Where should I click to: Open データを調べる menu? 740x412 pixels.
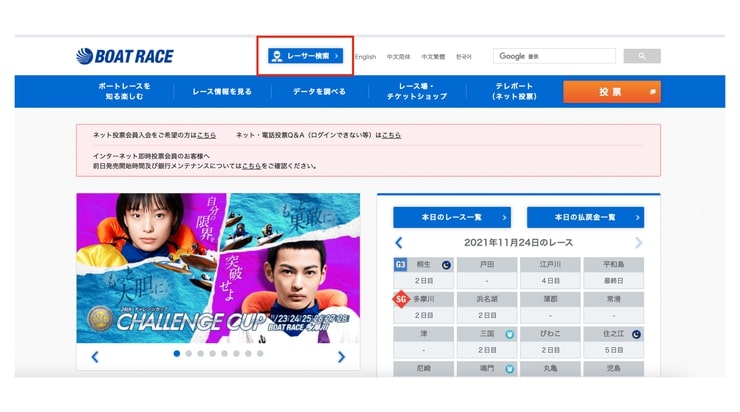[x=320, y=92]
